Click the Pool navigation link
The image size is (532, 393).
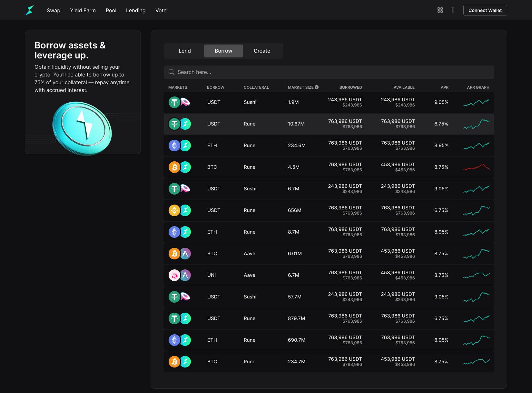(111, 10)
